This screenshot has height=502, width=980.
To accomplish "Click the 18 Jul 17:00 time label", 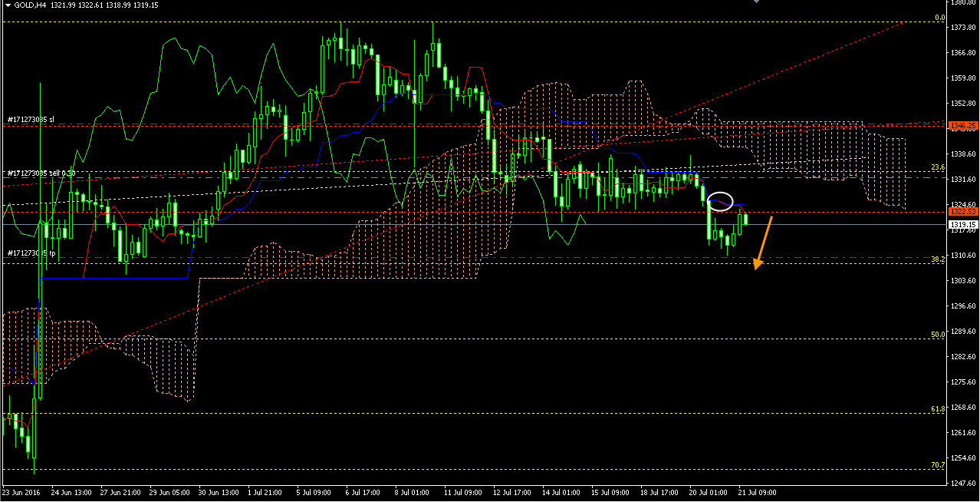I will [660, 492].
